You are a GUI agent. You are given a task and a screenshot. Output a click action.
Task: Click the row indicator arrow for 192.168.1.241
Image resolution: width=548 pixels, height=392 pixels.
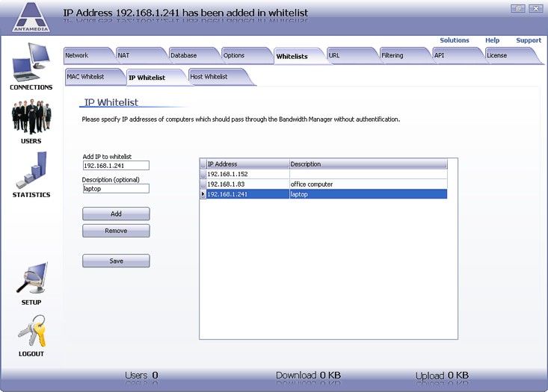coord(203,194)
